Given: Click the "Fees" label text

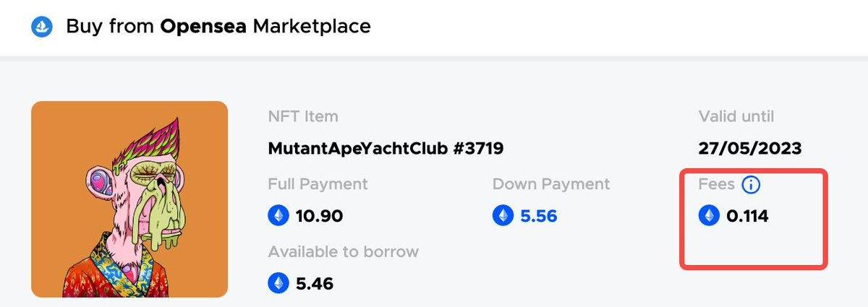Looking at the screenshot, I should coord(716,184).
